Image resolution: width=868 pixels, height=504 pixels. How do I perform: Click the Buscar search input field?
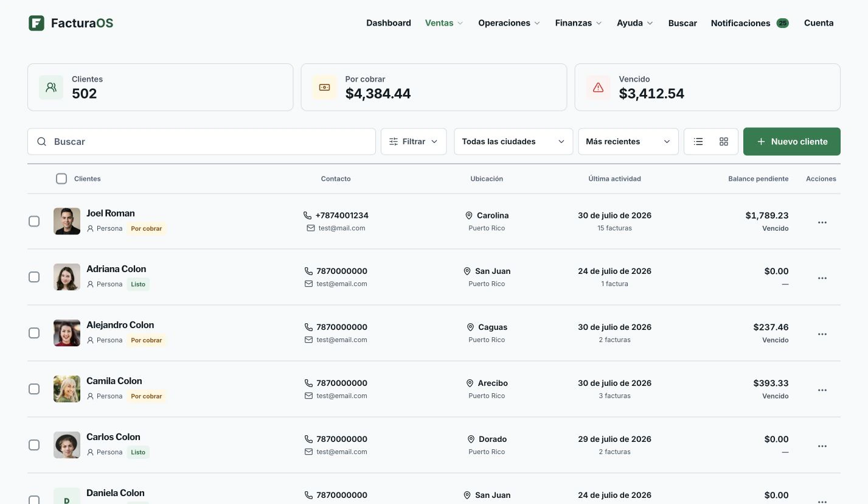pos(201,141)
